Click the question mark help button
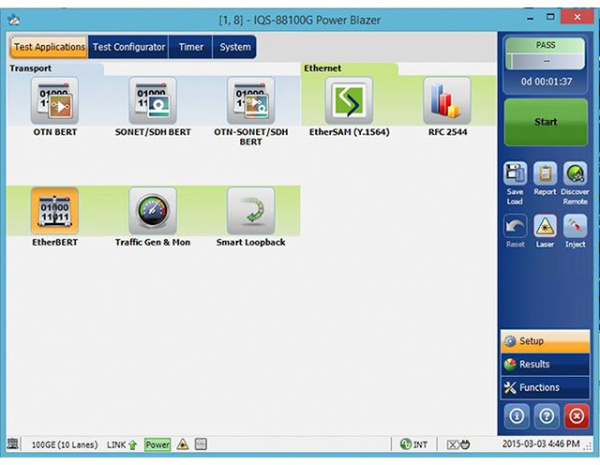Screen dimensions: 600x465 tap(545, 414)
